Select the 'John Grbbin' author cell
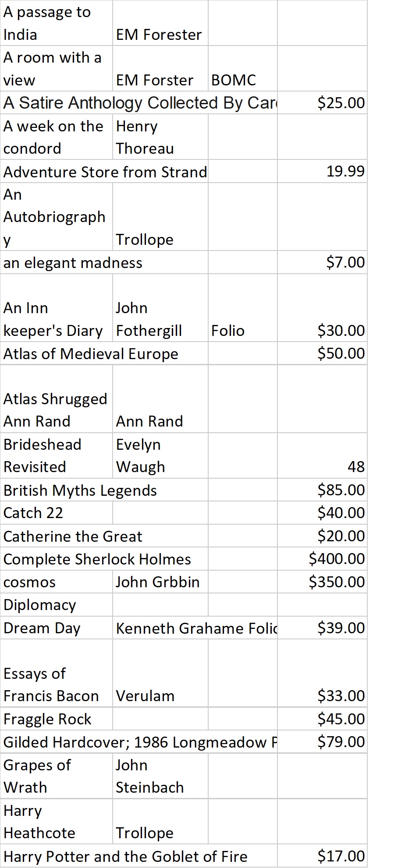 click(x=160, y=582)
